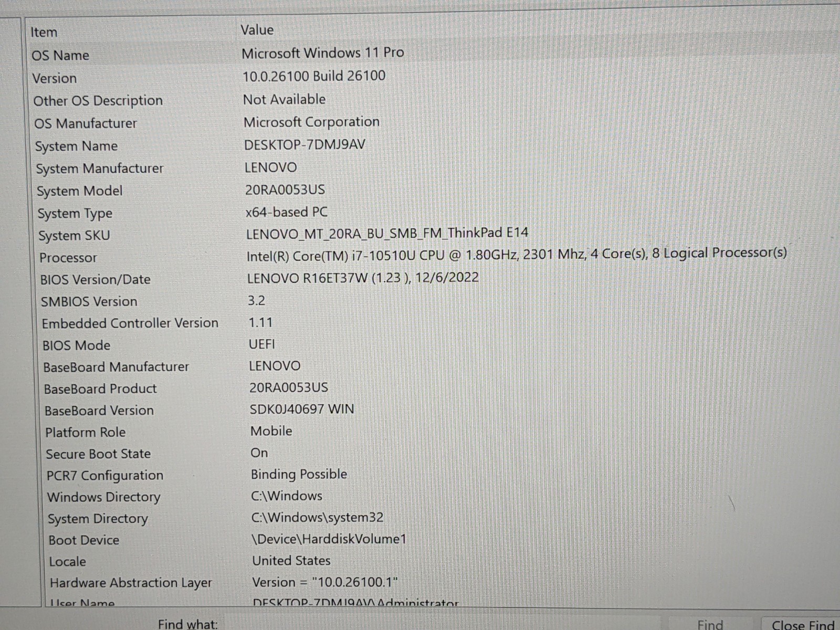Click value 10.0.26100 Build 26100
Image resolution: width=840 pixels, height=630 pixels.
coord(314,76)
